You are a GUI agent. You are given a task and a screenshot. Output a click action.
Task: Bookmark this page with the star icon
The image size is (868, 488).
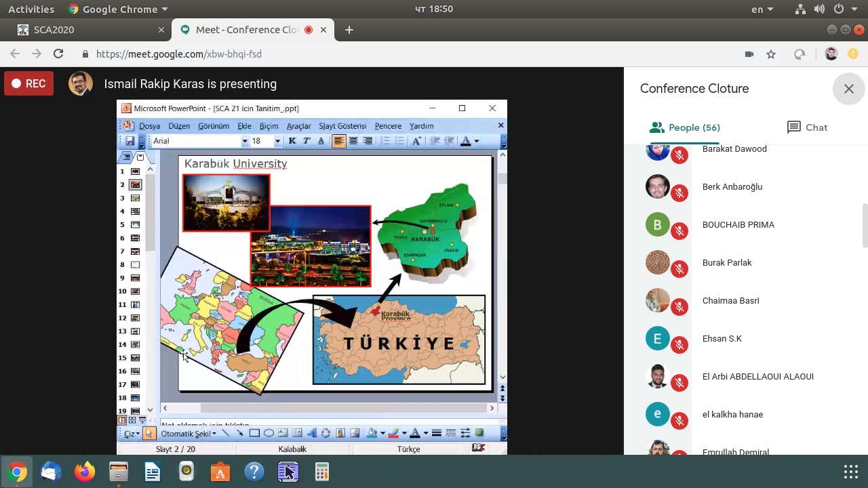point(771,54)
